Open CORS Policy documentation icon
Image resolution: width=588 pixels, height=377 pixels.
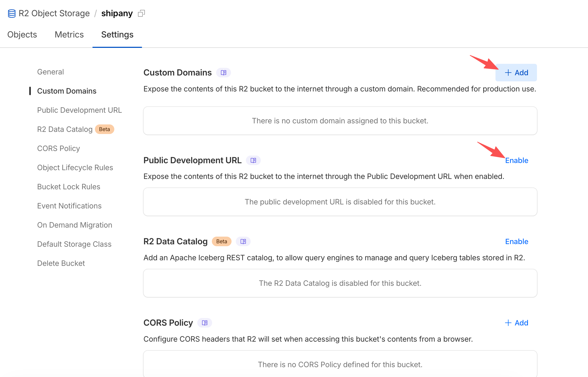[205, 323]
